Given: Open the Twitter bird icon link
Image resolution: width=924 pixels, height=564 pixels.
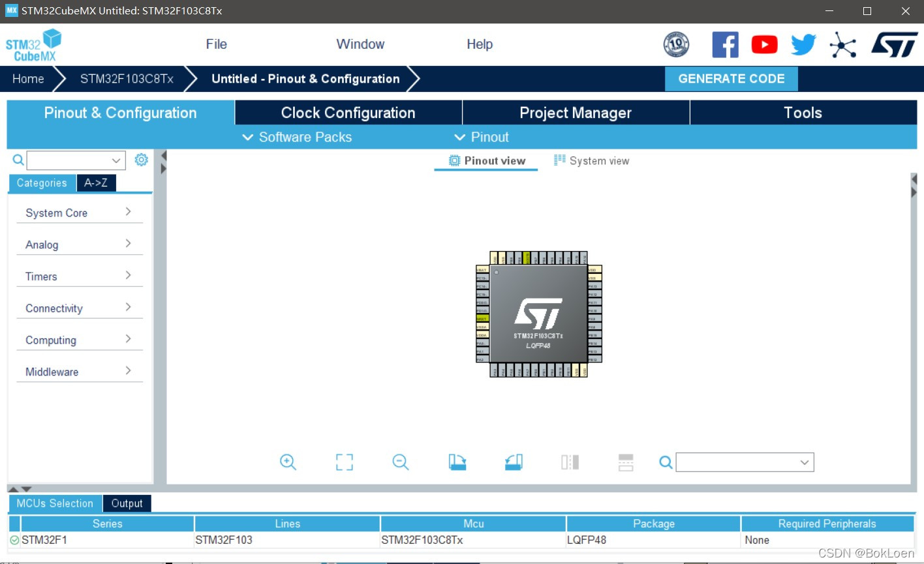Looking at the screenshot, I should click(803, 44).
